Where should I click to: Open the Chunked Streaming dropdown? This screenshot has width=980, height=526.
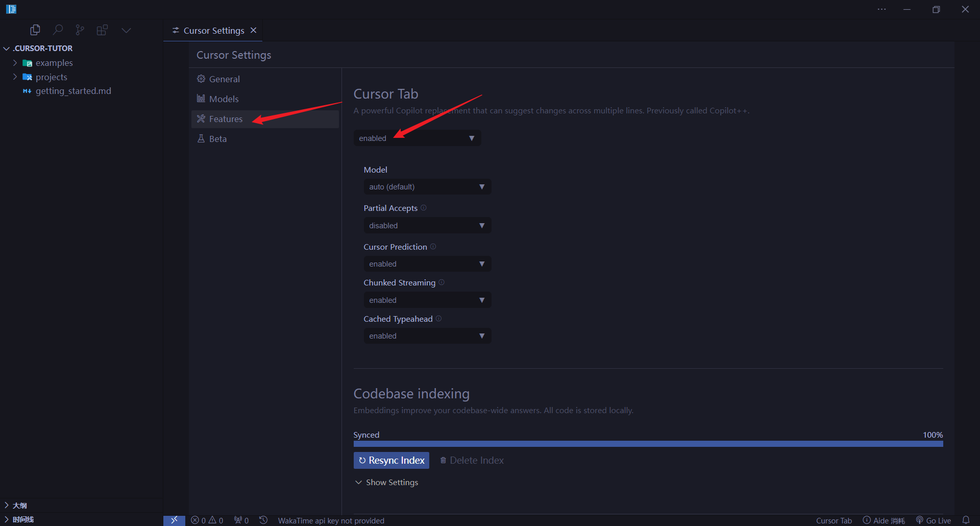[x=427, y=300]
